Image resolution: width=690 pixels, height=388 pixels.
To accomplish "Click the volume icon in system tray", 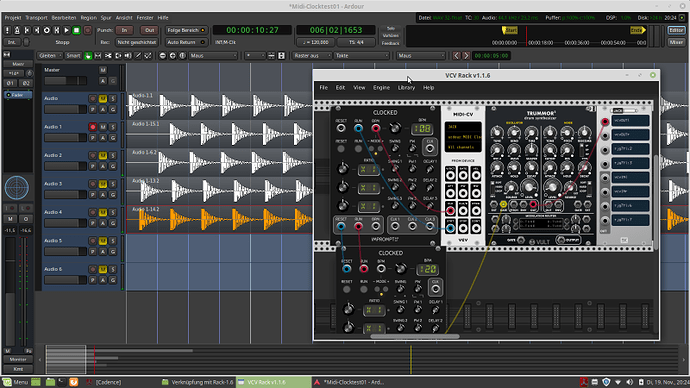I will (x=629, y=382).
